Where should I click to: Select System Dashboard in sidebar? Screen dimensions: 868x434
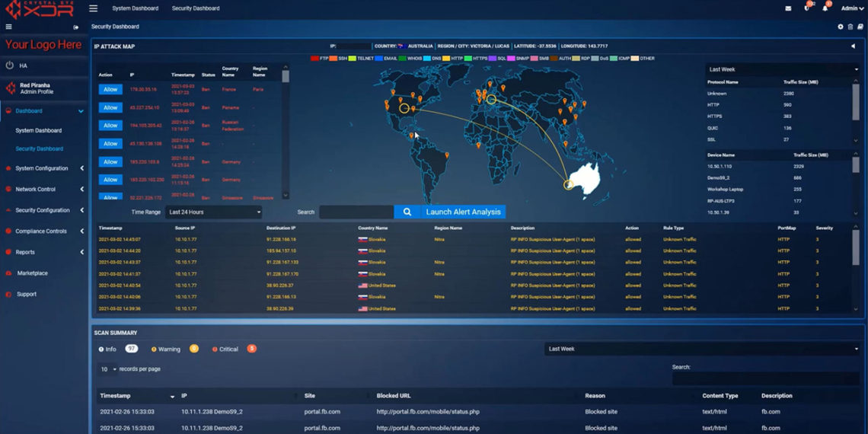39,131
